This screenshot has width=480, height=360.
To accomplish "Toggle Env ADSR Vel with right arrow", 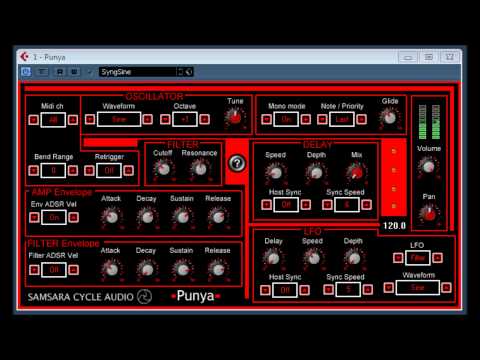I will tap(73, 218).
